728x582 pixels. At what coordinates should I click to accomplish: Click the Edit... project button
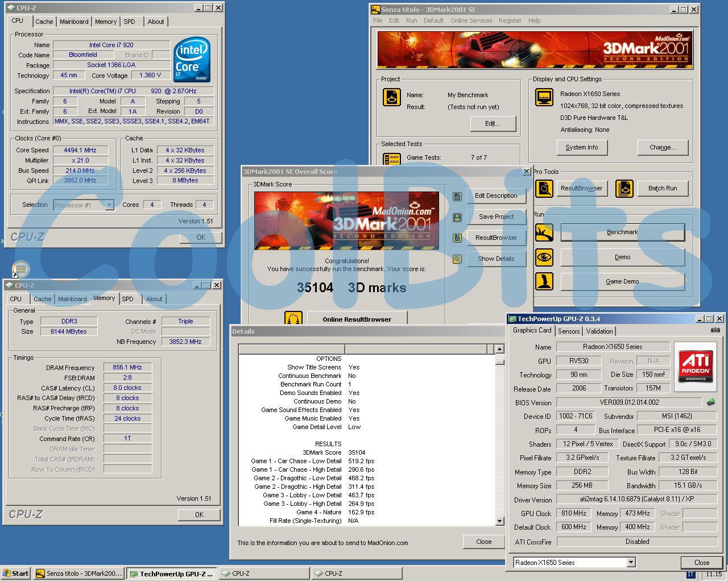pyautogui.click(x=493, y=123)
